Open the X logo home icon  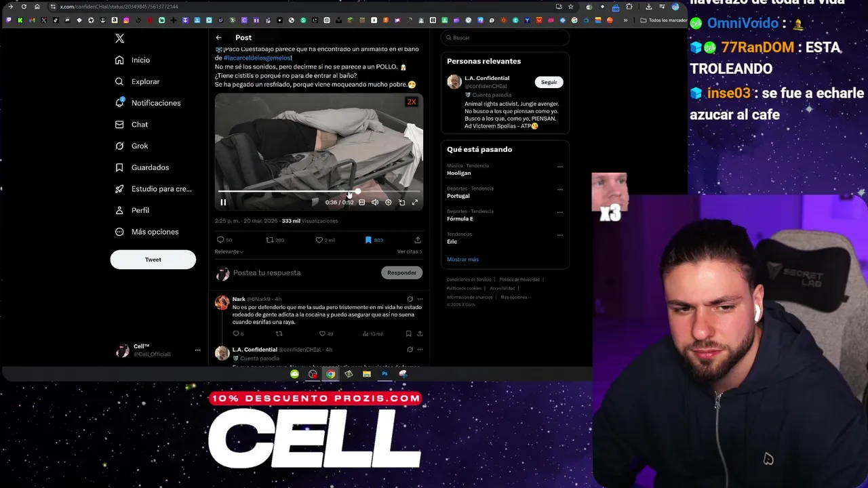click(120, 39)
